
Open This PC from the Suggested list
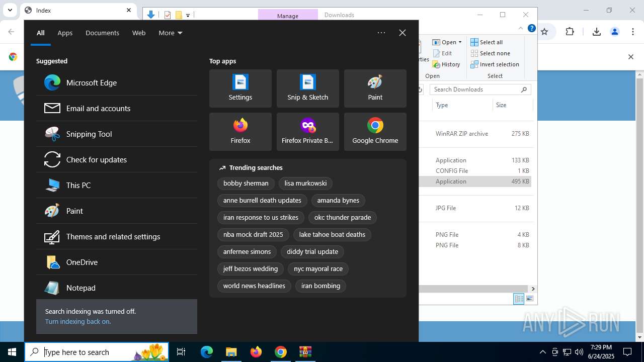[x=117, y=186]
